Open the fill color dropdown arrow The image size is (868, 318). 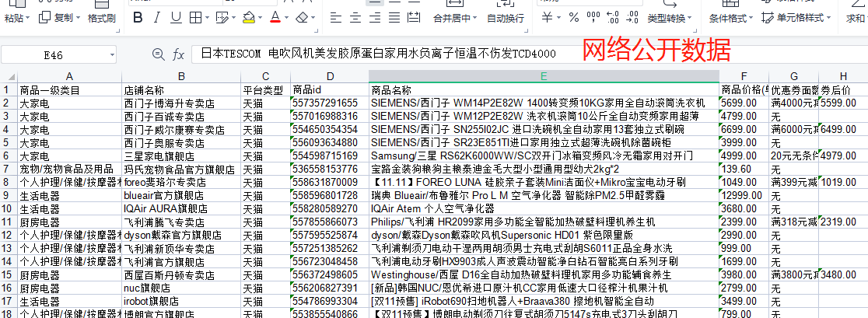click(x=261, y=19)
